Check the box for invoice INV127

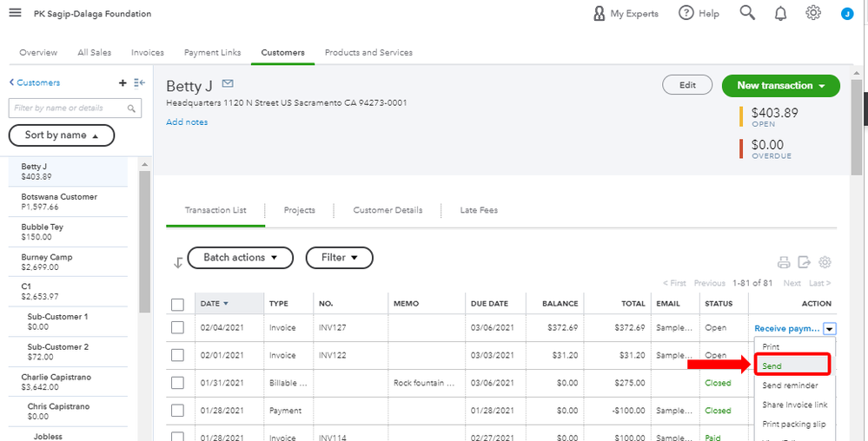[x=178, y=327]
